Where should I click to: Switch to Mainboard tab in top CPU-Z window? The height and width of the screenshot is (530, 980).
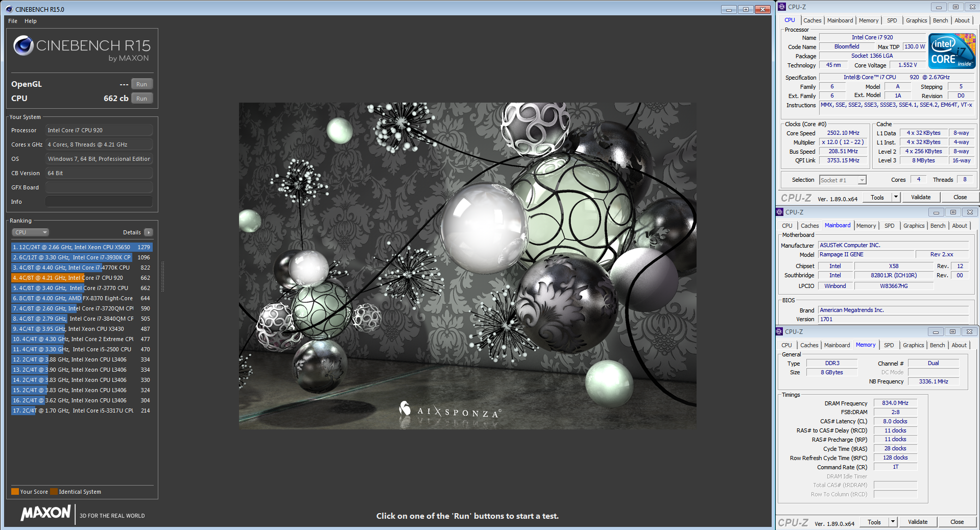click(840, 20)
